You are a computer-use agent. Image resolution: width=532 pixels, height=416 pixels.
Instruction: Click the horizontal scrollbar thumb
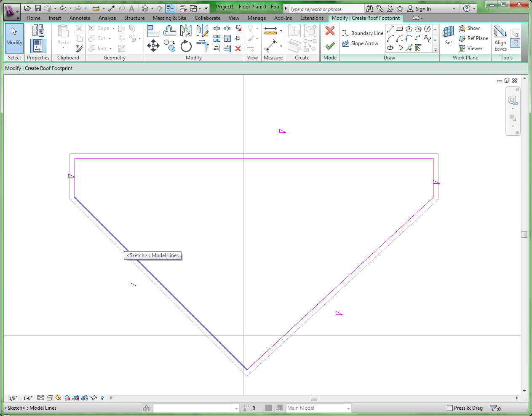click(314, 398)
